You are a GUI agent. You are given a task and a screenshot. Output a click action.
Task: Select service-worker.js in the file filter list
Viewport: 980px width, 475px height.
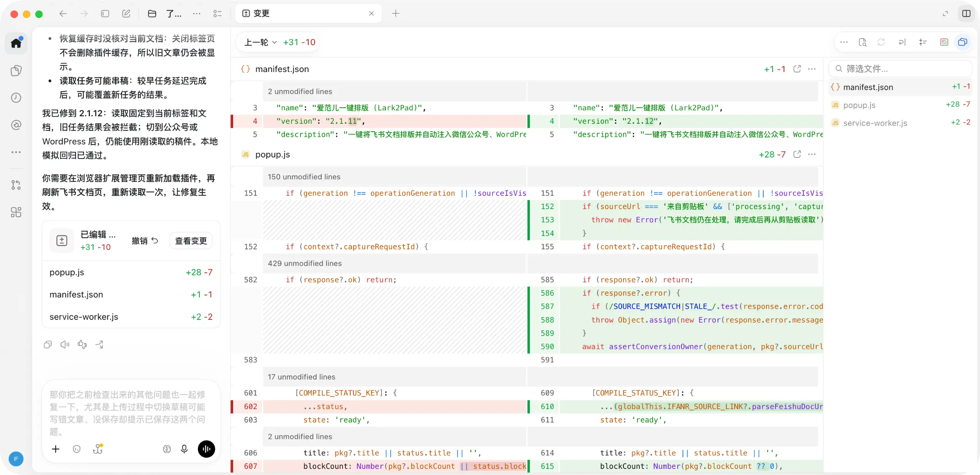900,123
